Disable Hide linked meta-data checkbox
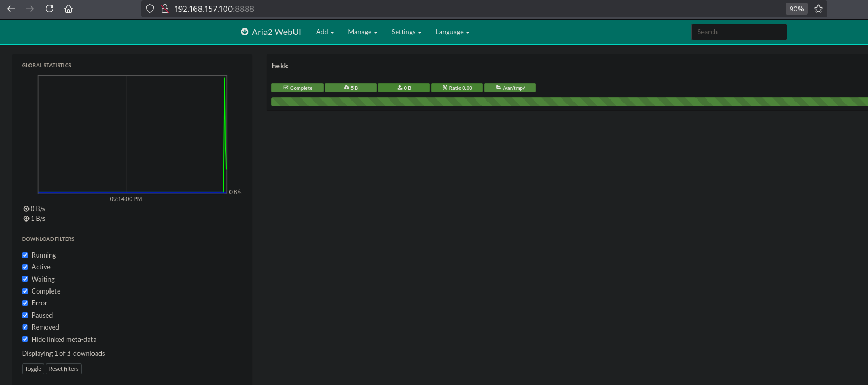This screenshot has width=868, height=385. point(25,339)
